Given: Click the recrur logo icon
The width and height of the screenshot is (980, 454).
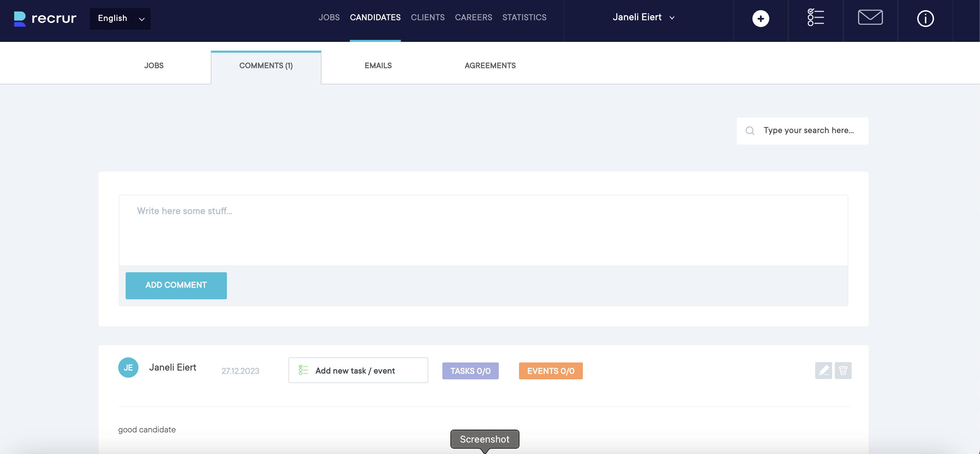Looking at the screenshot, I should click(20, 19).
